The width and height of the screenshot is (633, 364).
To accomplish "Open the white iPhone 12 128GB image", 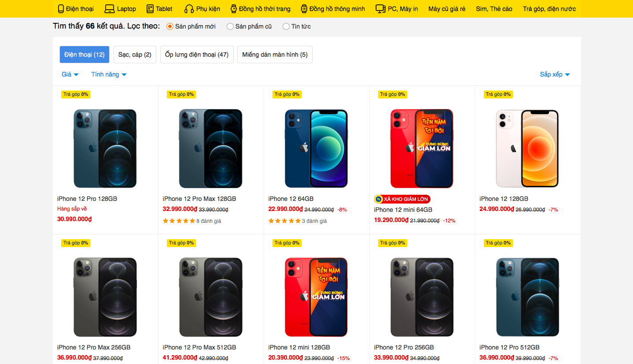I will click(527, 149).
